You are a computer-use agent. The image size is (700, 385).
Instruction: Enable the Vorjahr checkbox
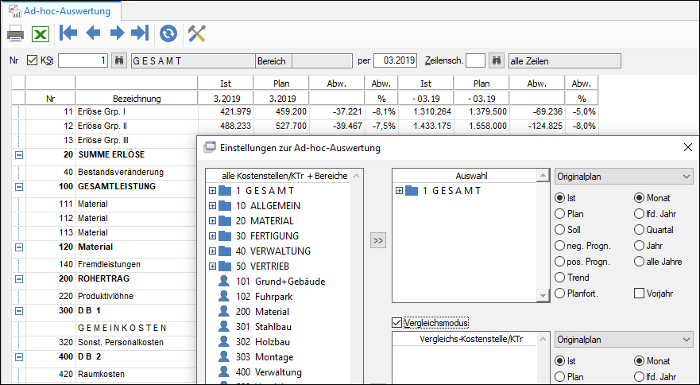639,293
